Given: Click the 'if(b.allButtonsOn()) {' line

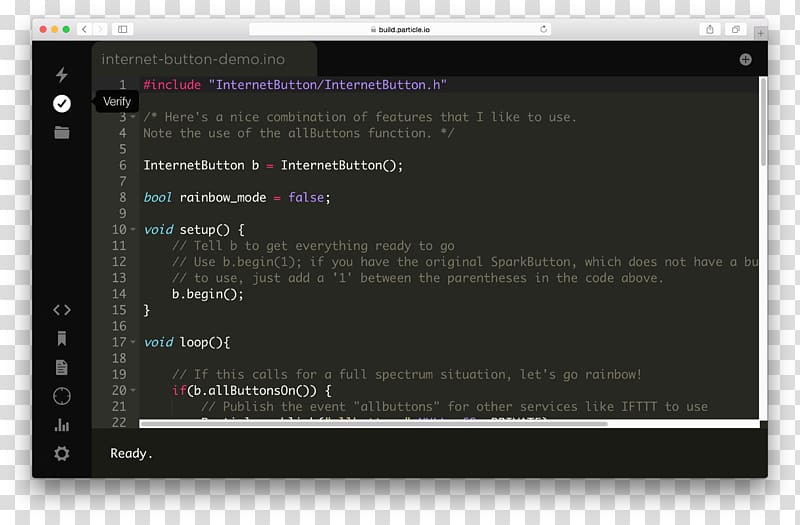Looking at the screenshot, I should click(x=252, y=390).
